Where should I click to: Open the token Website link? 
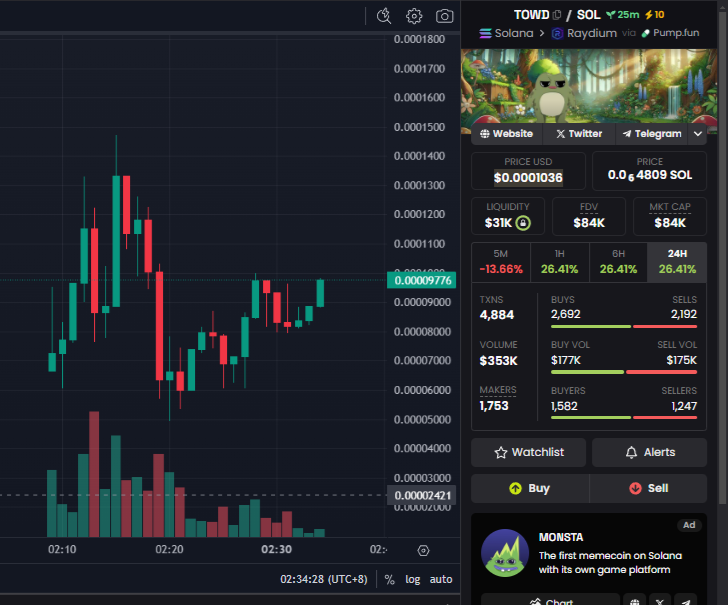[507, 134]
